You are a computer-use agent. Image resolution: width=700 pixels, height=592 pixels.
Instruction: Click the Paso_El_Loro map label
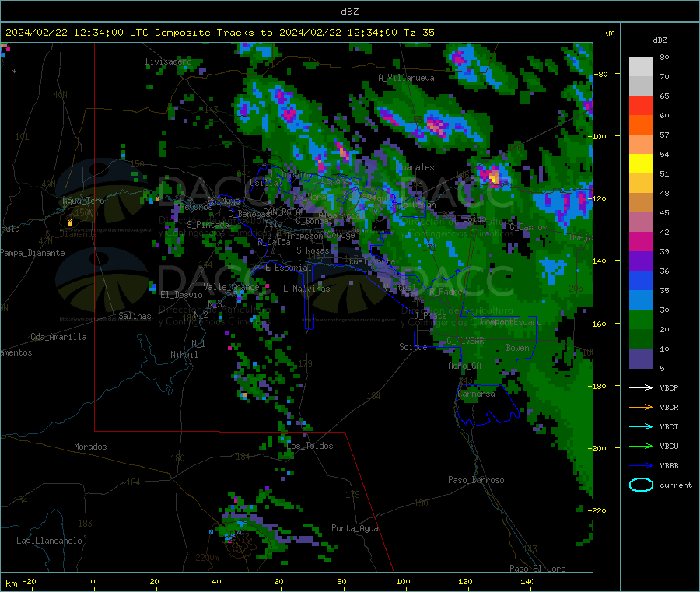pos(538,569)
